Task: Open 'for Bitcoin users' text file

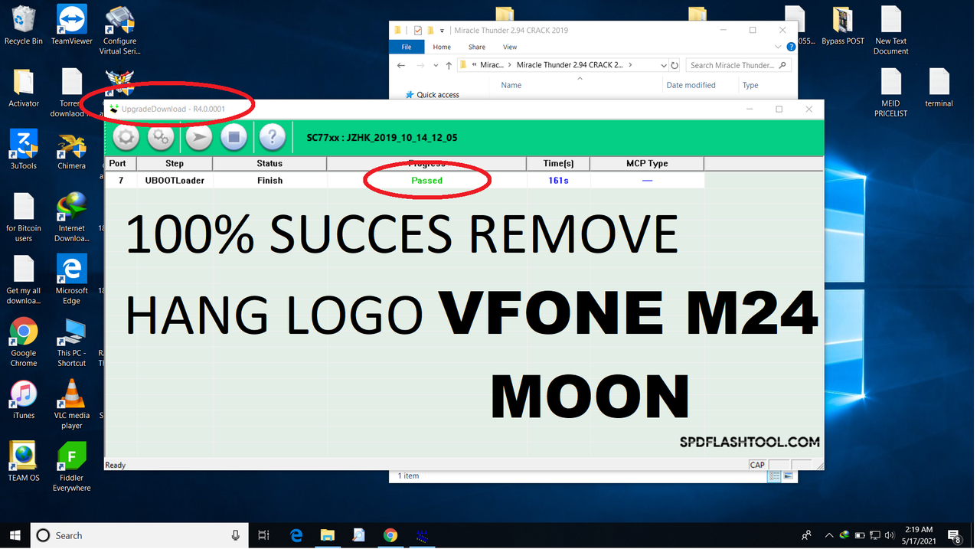Action: (x=24, y=217)
